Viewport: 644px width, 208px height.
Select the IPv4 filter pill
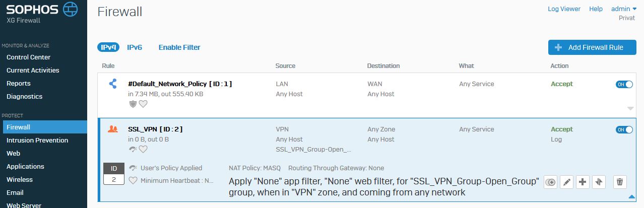click(108, 47)
